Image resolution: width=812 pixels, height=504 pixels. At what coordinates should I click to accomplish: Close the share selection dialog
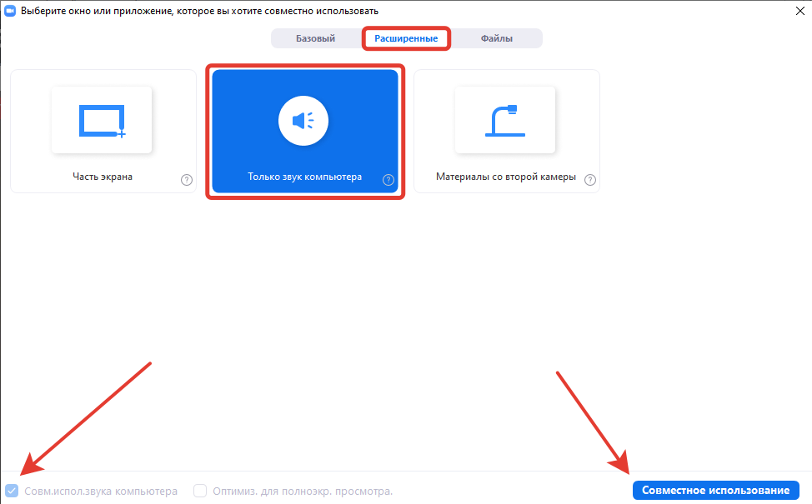(799, 11)
